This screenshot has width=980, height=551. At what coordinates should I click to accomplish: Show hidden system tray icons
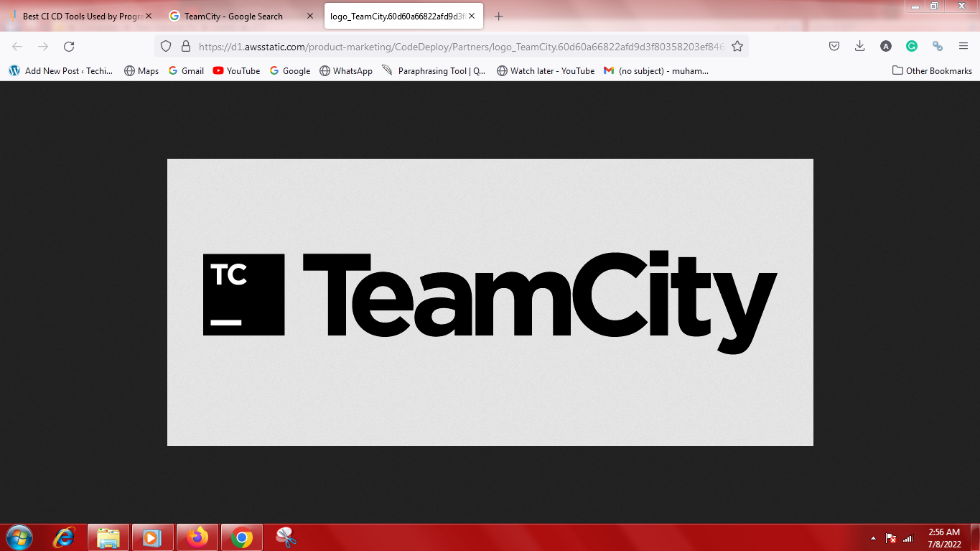pos(874,538)
